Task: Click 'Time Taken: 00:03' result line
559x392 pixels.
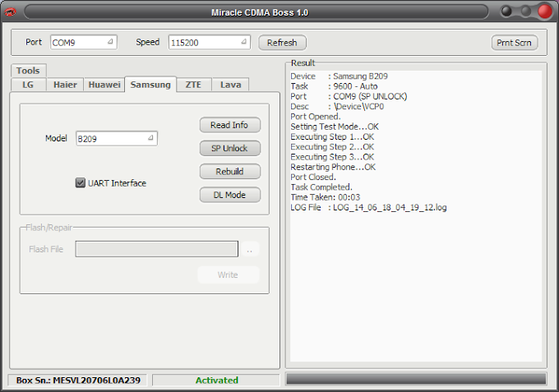Action: click(326, 197)
